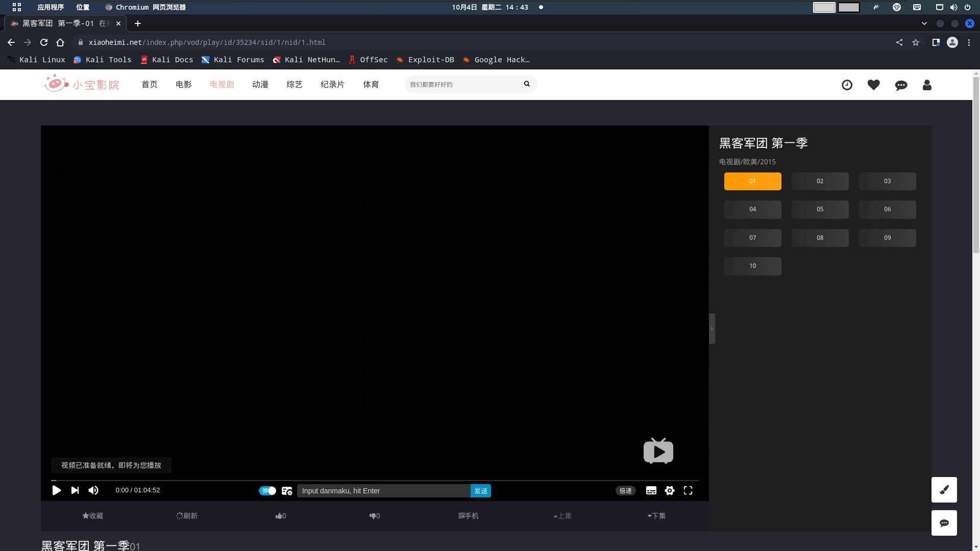
Task: Collapse the episode sidebar arrow
Action: pos(712,329)
